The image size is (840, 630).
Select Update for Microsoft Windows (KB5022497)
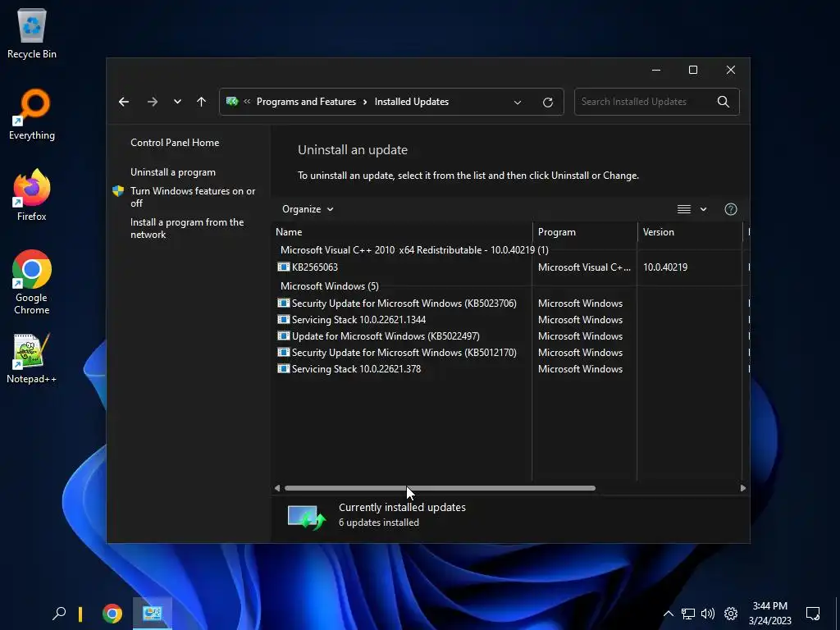tap(511, 336)
